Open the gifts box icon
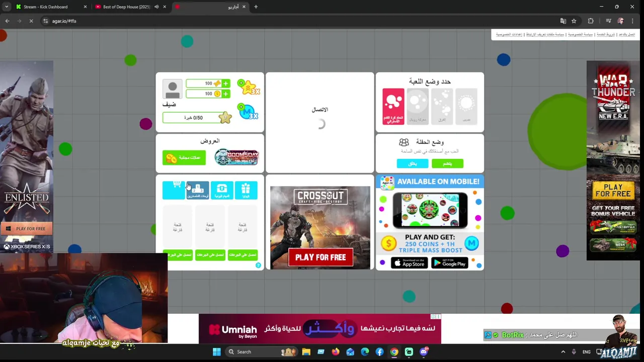 (246, 190)
